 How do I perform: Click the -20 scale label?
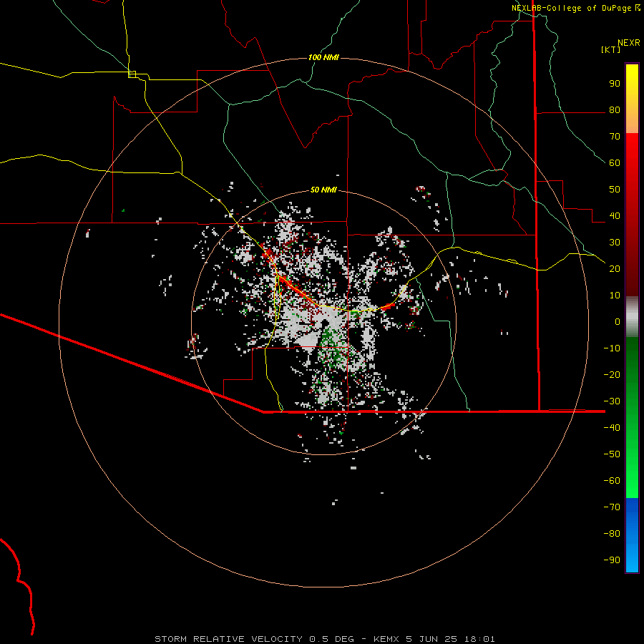(x=612, y=374)
